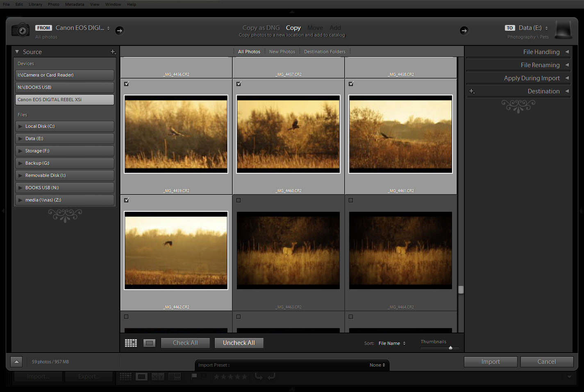Uncheck the checkbox for _MG_4460.CR2

click(239, 84)
